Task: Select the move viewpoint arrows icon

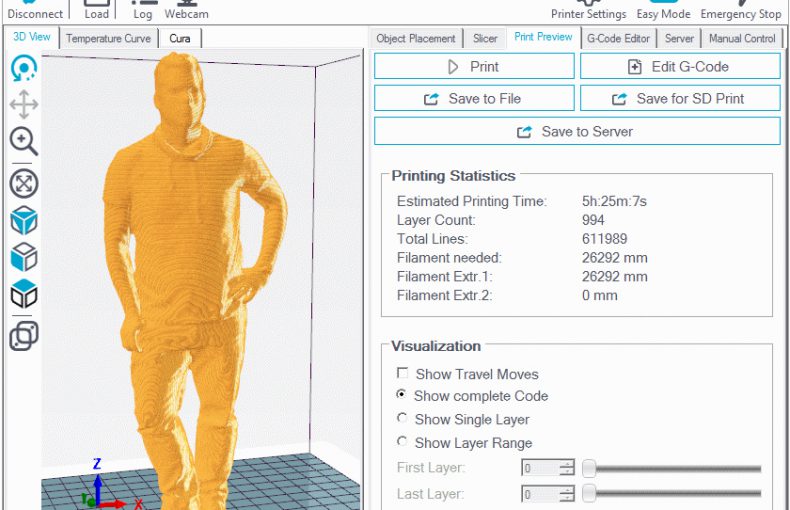Action: click(x=23, y=104)
